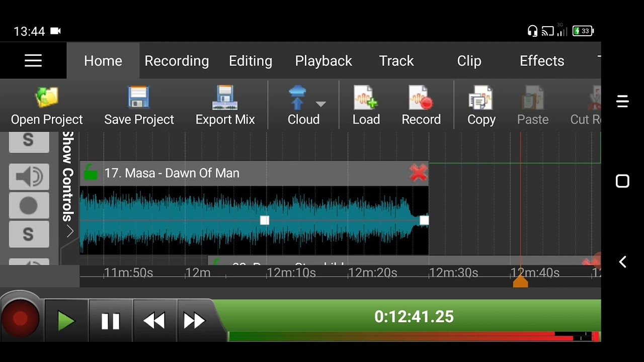Click the 0:12:41.25 time display
The image size is (644, 362).
click(414, 316)
